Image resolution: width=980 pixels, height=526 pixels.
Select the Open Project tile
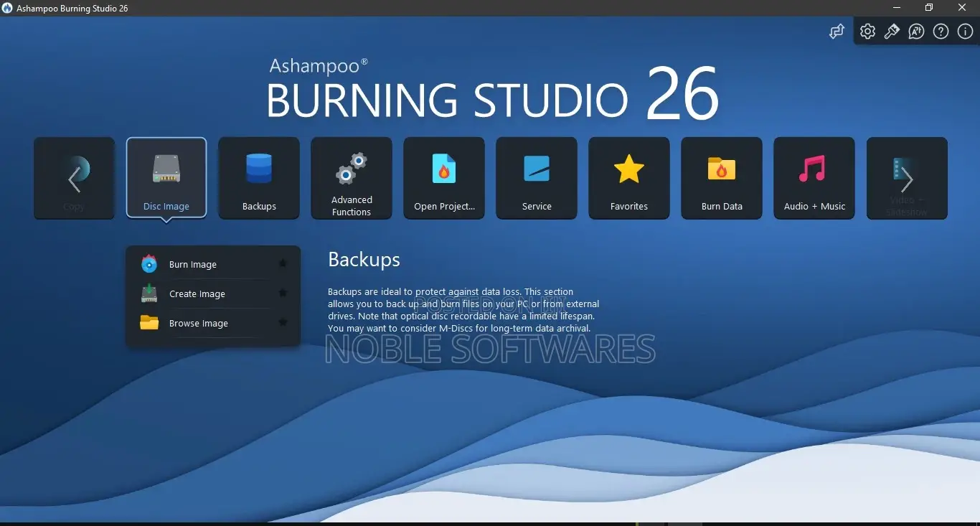[444, 178]
